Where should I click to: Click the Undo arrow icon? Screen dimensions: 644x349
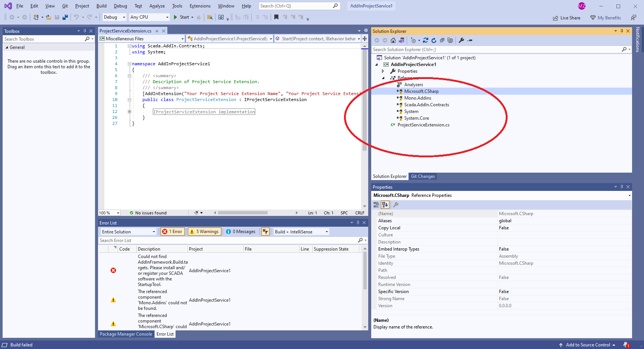click(x=76, y=17)
